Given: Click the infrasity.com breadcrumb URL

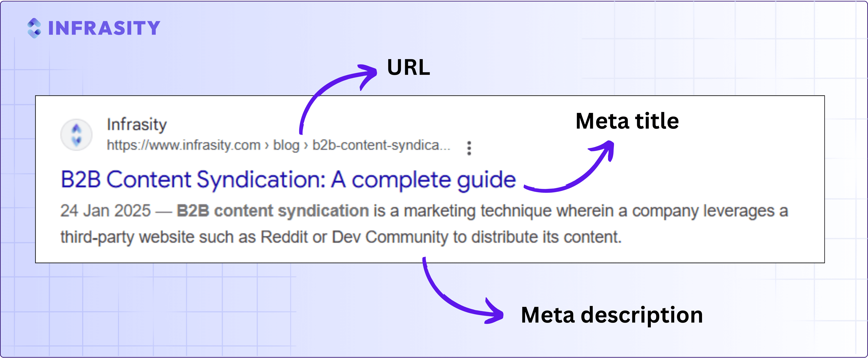Looking at the screenshot, I should (x=278, y=145).
